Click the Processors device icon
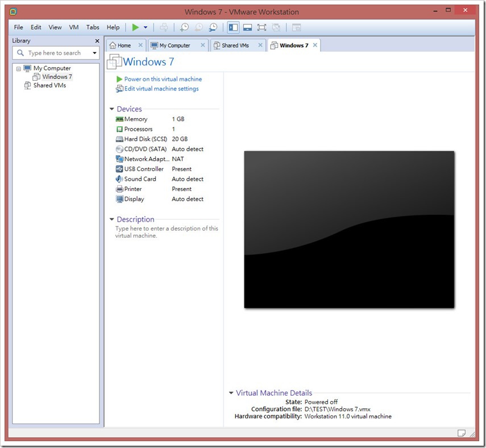The image size is (486, 448). click(119, 129)
